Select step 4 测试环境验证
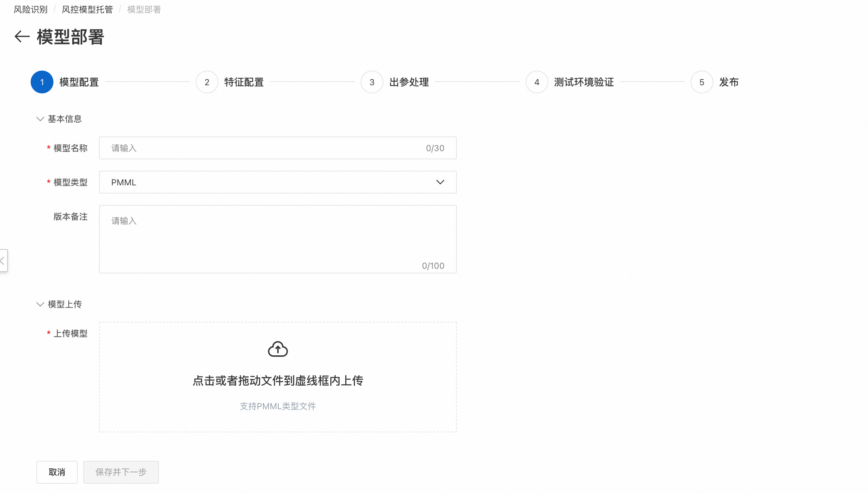The width and height of the screenshot is (868, 494). tap(570, 82)
